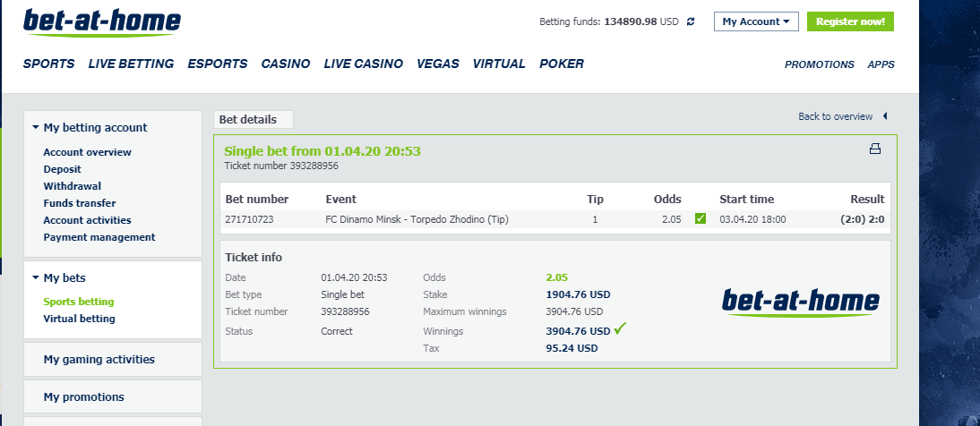Select Sports betting under My bets
980x426 pixels.
[x=79, y=302]
